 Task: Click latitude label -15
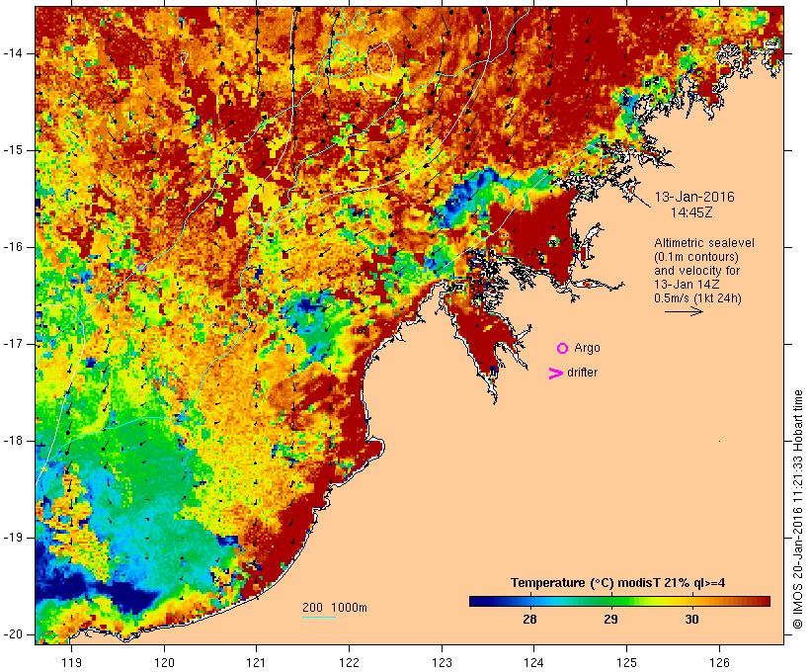pos(13,150)
